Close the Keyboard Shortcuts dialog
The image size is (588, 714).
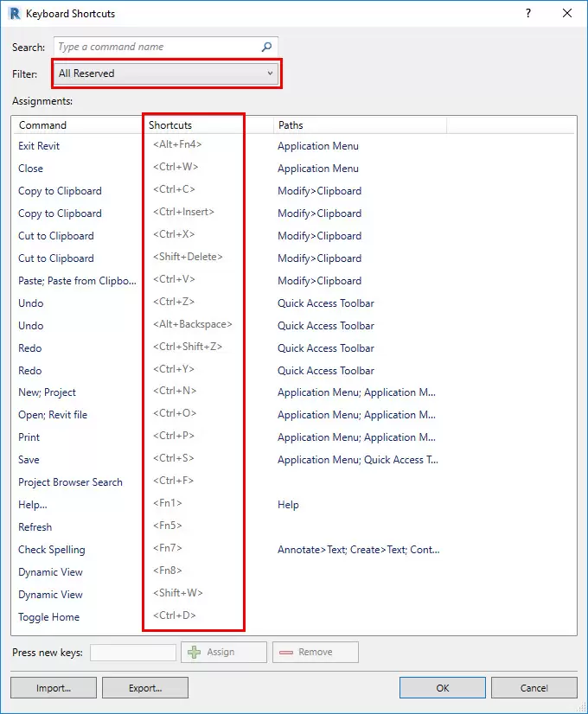tap(566, 13)
